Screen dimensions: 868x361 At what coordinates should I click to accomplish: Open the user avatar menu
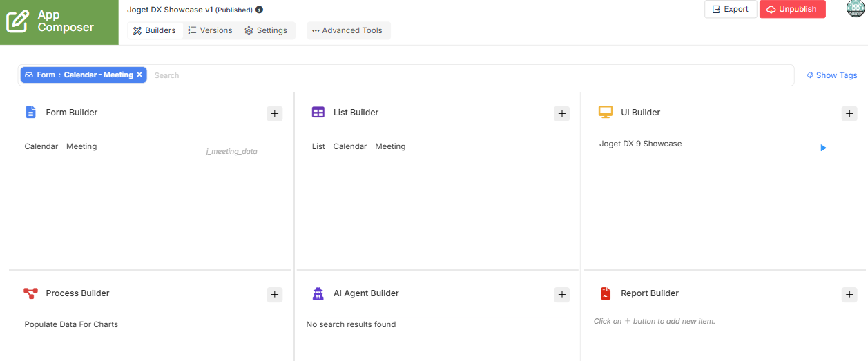tap(856, 8)
